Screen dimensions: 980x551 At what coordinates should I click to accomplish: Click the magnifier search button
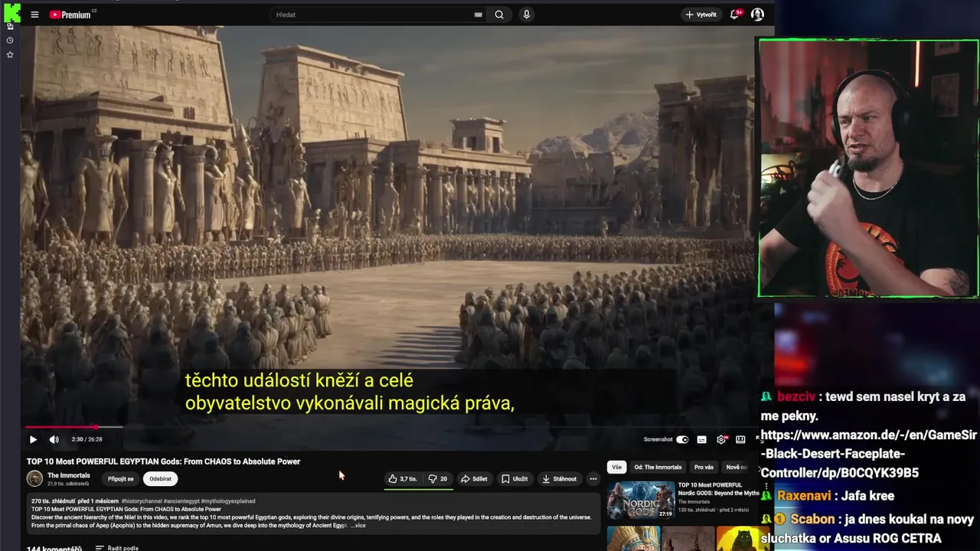(x=499, y=15)
